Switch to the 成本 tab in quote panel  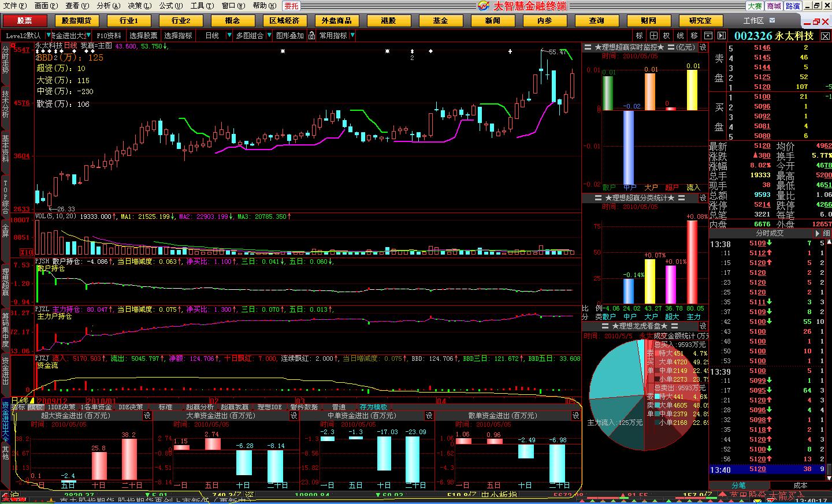(x=800, y=486)
